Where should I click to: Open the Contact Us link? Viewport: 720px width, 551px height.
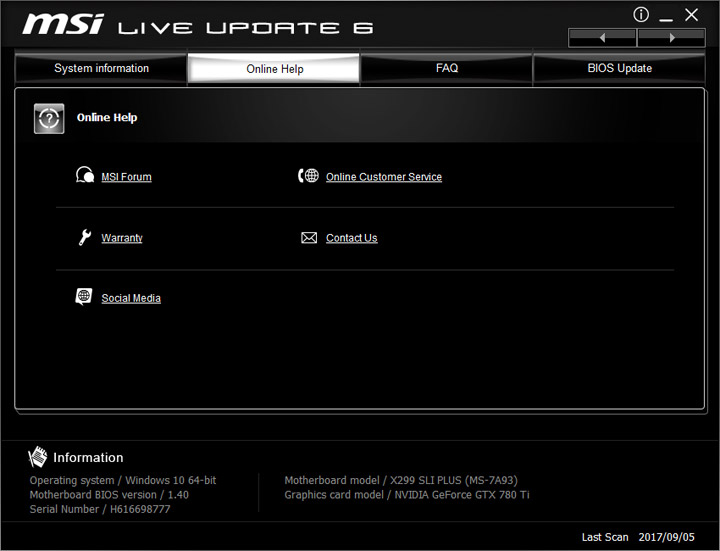click(352, 238)
